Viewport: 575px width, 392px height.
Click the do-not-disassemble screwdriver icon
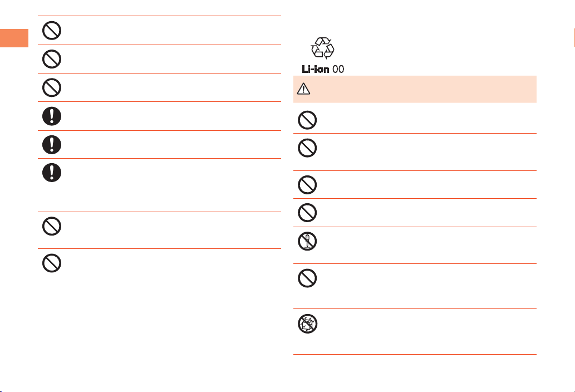click(307, 240)
